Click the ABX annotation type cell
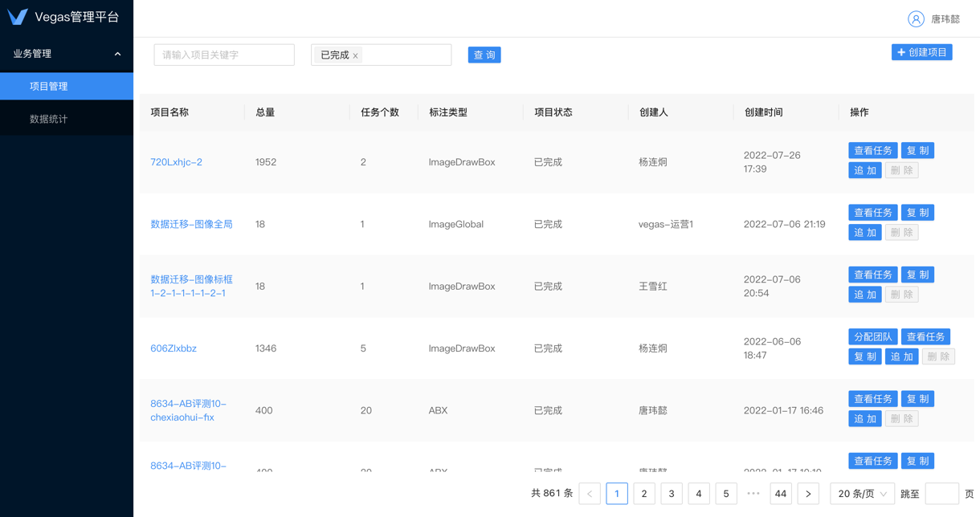 pos(438,410)
